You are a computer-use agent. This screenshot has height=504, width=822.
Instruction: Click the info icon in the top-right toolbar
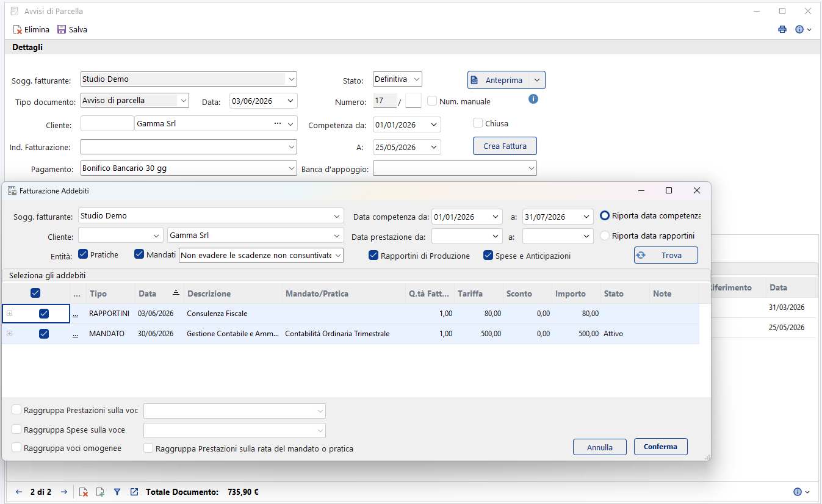click(x=799, y=29)
